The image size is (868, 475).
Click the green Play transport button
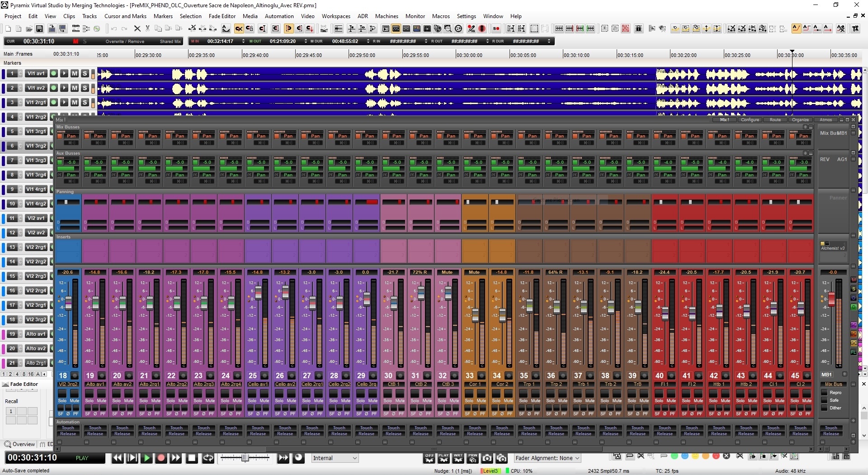(146, 458)
